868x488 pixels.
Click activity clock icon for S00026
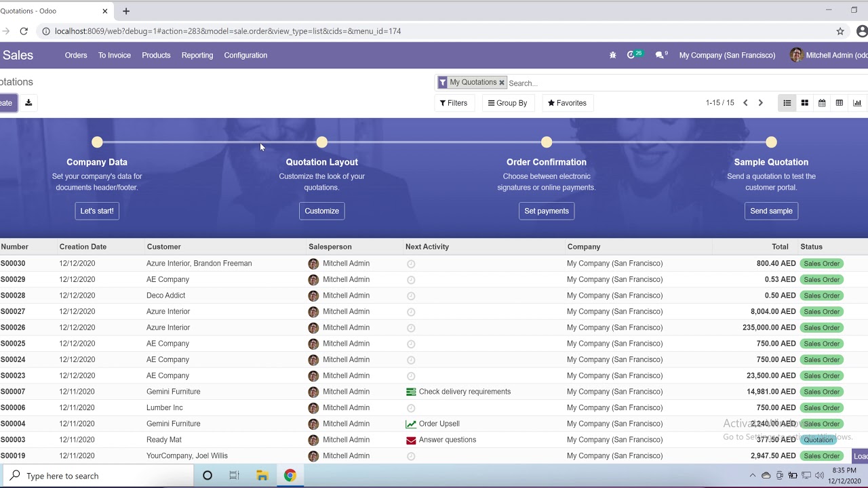coord(411,328)
